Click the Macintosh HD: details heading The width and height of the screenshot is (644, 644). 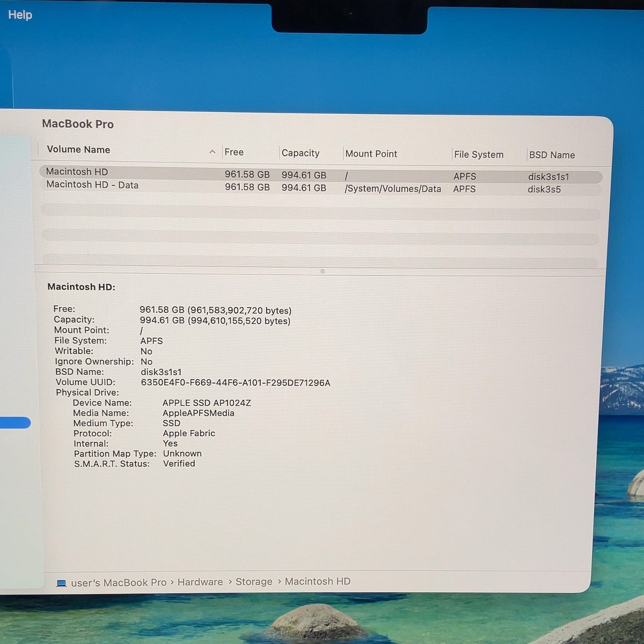click(x=82, y=287)
